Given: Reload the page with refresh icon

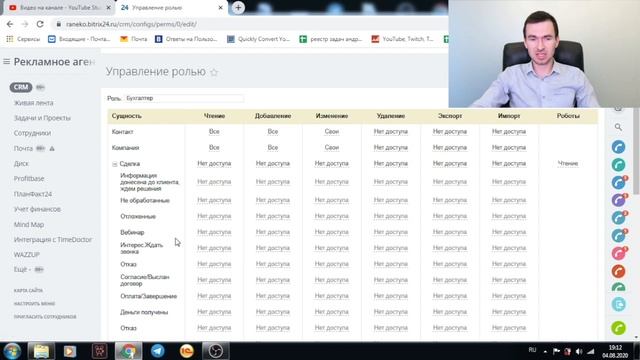Looking at the screenshot, I should pos(40,24).
